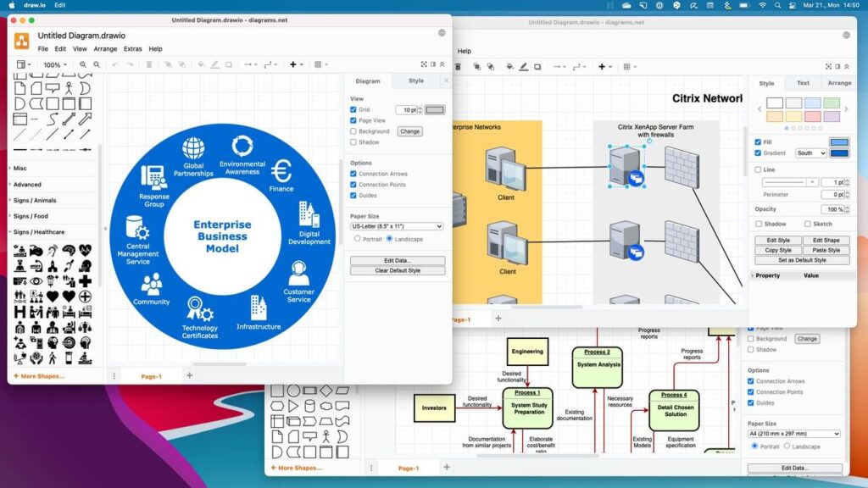Open File menu in front window

[42, 48]
